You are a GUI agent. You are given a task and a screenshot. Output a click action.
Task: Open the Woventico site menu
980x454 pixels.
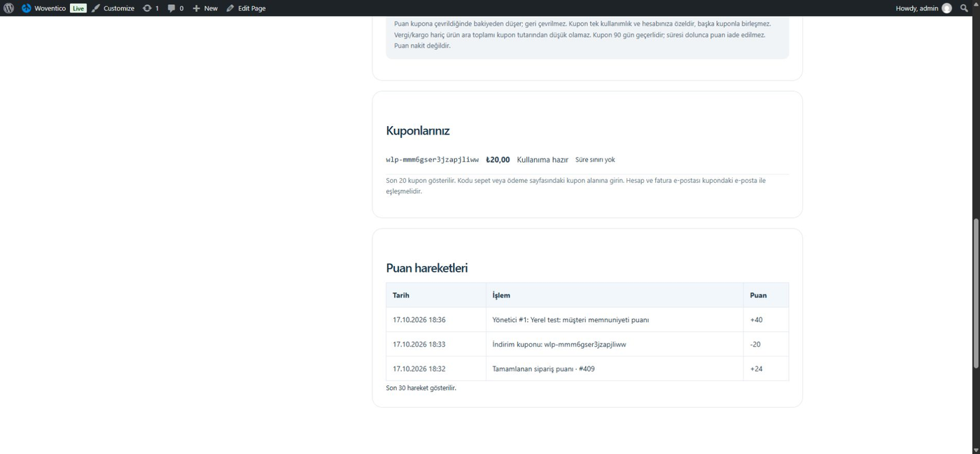[43, 8]
